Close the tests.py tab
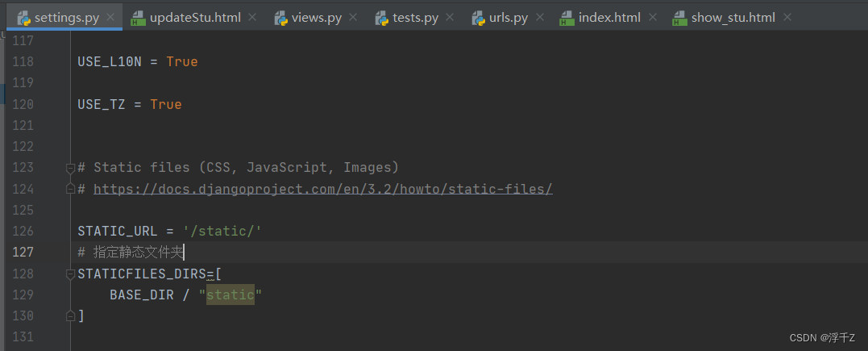The width and height of the screenshot is (868, 351). click(450, 18)
